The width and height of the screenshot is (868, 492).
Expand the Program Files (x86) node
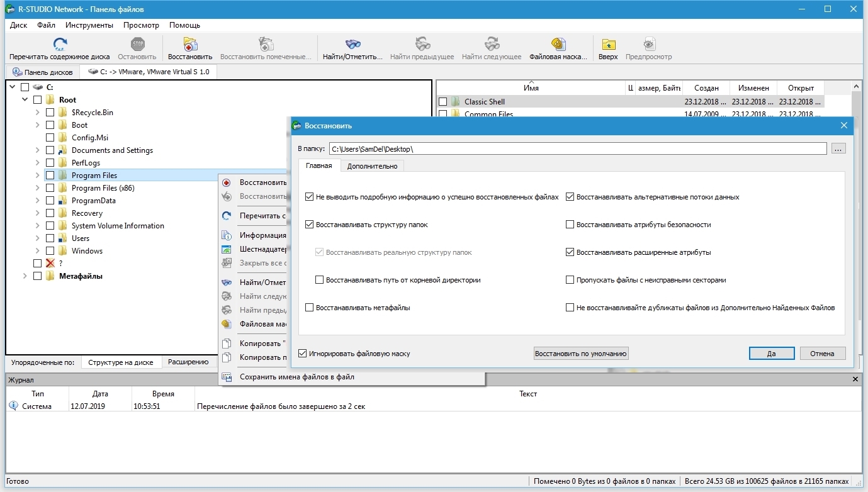click(38, 187)
